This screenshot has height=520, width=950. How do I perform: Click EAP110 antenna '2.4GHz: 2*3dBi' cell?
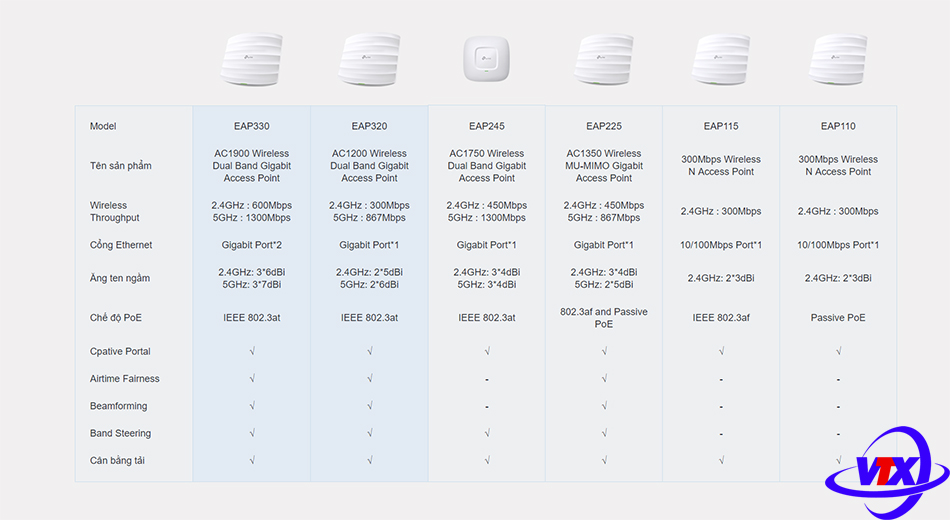click(x=838, y=278)
